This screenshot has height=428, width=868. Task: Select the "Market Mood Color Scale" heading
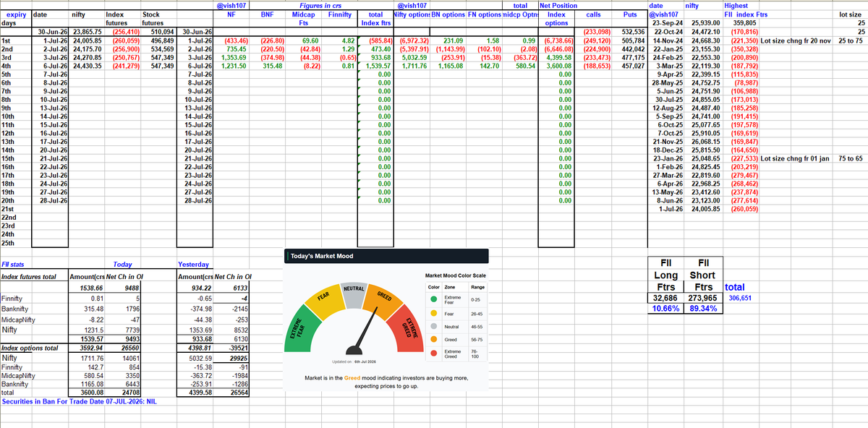(x=457, y=276)
